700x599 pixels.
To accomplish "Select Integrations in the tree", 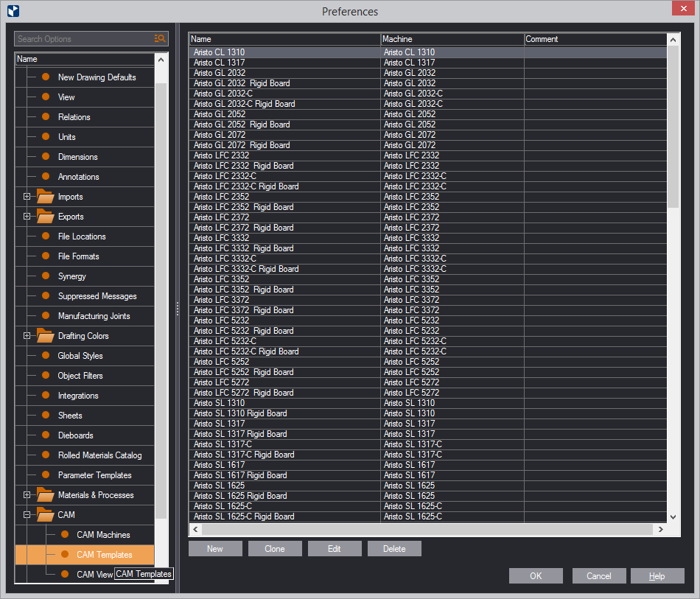I will point(78,396).
